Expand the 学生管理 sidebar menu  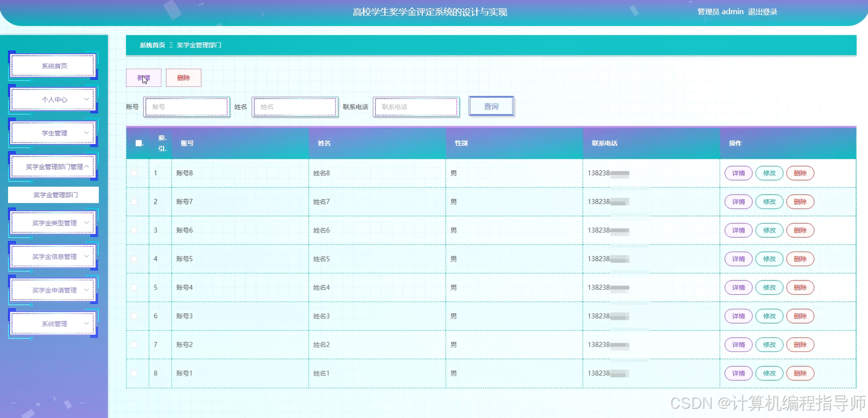tap(53, 133)
